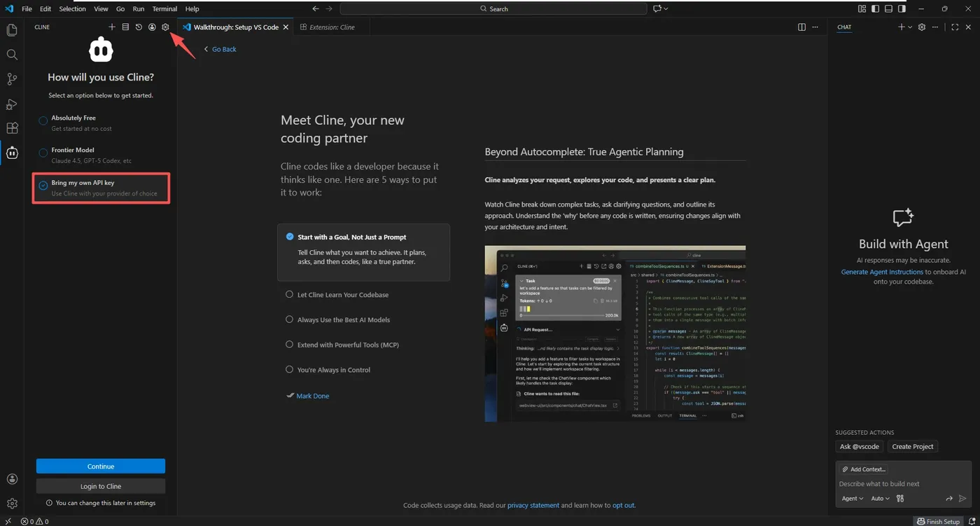Open notifications bell in status bar
The width and height of the screenshot is (980, 526).
[972, 521]
